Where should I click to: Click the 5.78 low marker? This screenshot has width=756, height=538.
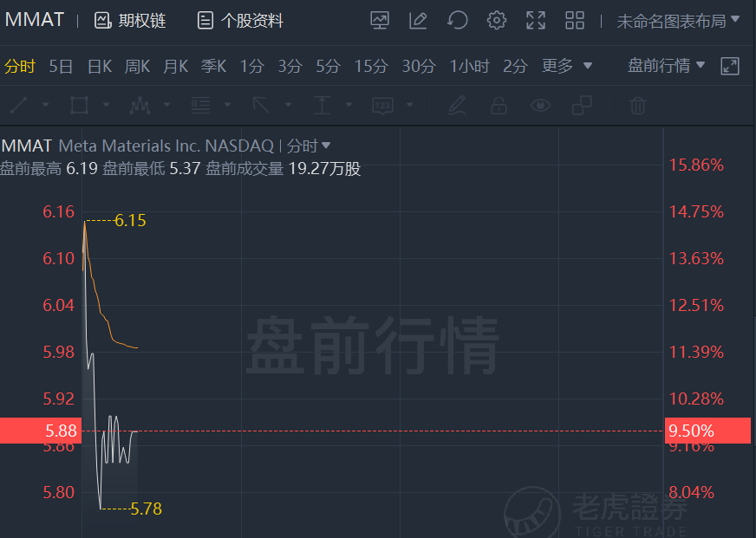(147, 509)
